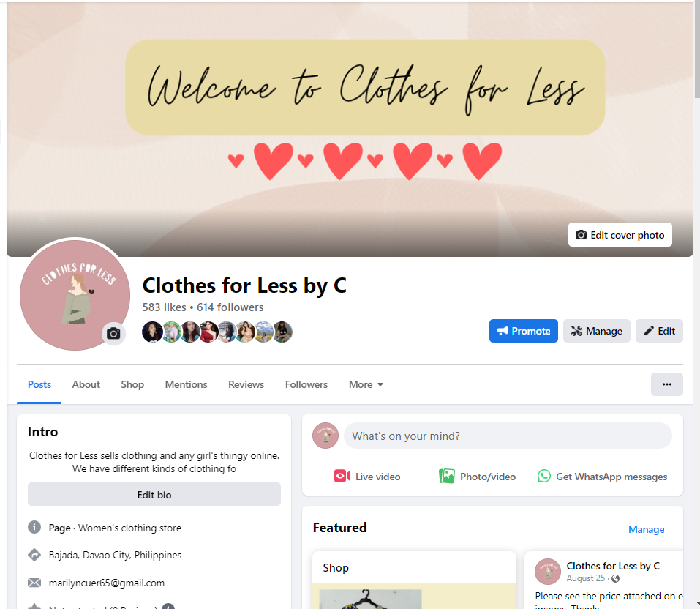
Task: Click the Manage page button
Action: (596, 331)
